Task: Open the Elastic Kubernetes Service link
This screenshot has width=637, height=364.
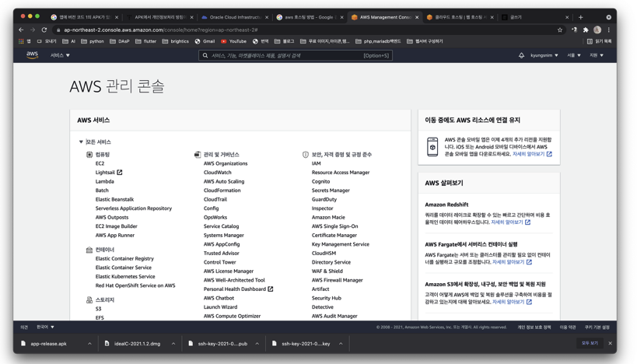Action: click(x=125, y=276)
